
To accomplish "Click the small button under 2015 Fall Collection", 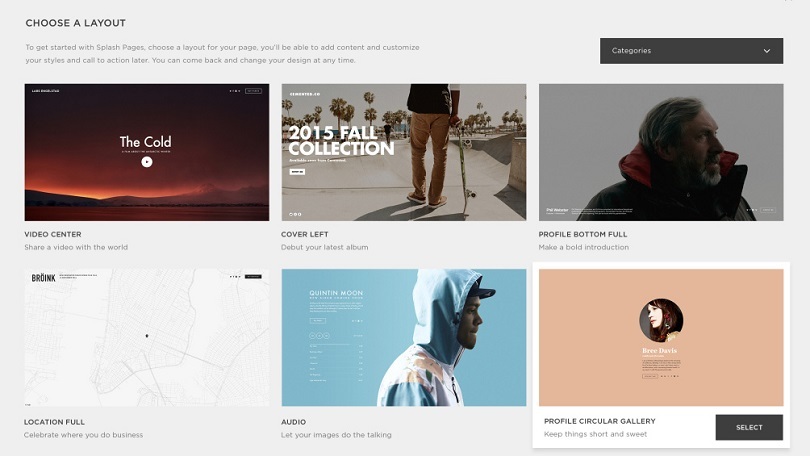I will pos(297,171).
